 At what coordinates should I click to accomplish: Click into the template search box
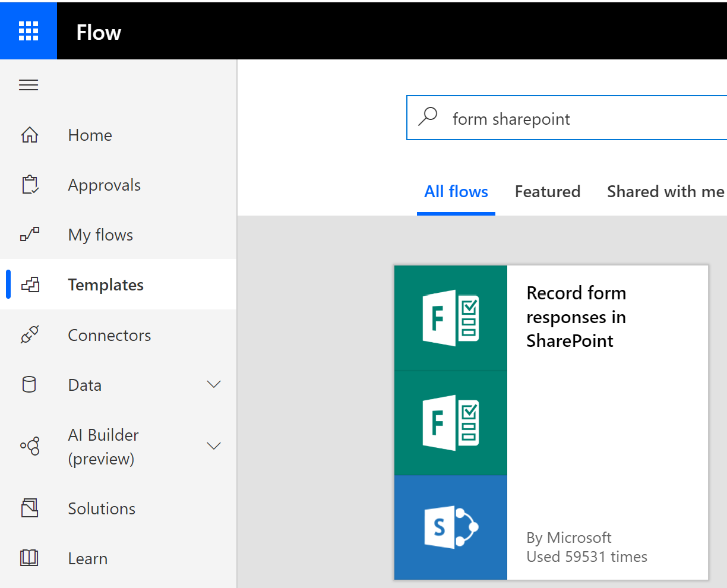click(567, 118)
